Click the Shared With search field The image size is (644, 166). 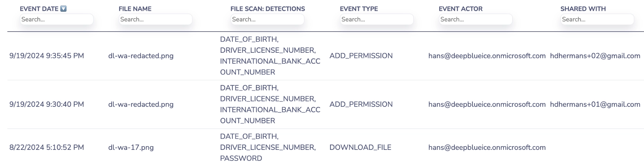[x=597, y=19]
